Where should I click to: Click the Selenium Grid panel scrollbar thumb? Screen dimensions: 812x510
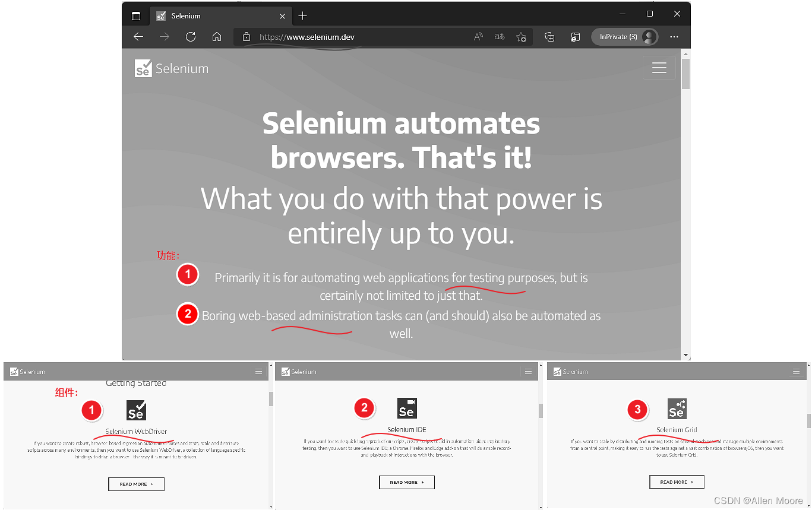coord(808,421)
